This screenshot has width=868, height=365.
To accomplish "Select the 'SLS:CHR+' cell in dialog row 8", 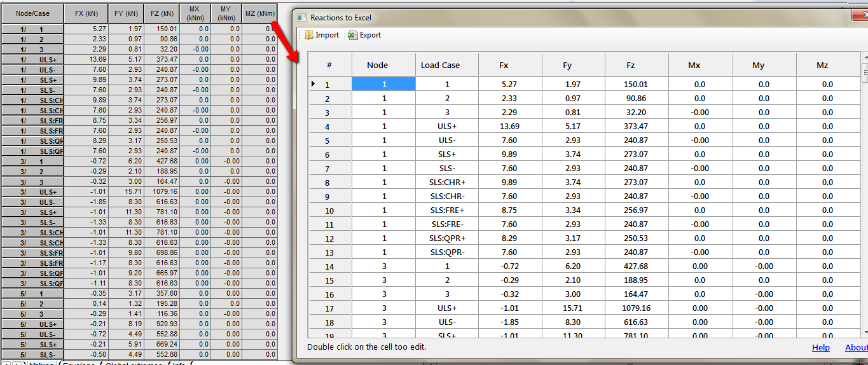I will click(x=447, y=182).
